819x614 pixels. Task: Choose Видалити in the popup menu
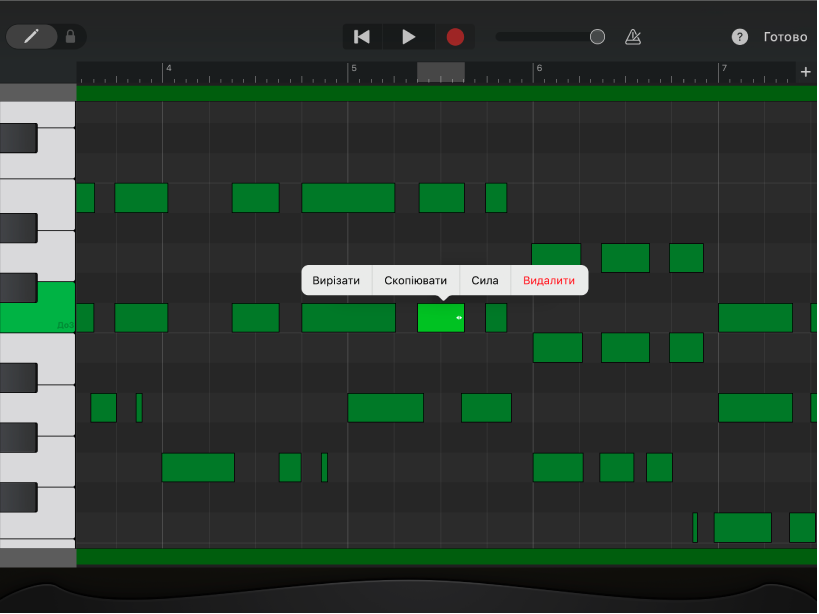pos(548,280)
